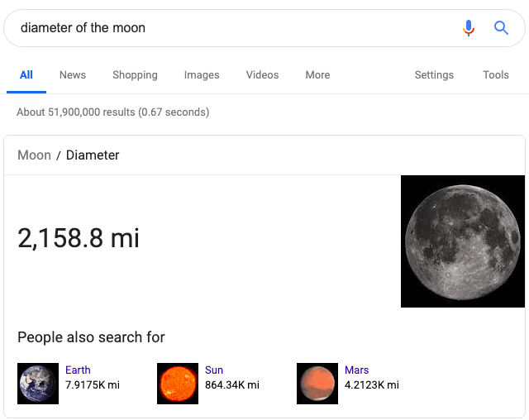Go to the Videos tab

pyautogui.click(x=262, y=75)
